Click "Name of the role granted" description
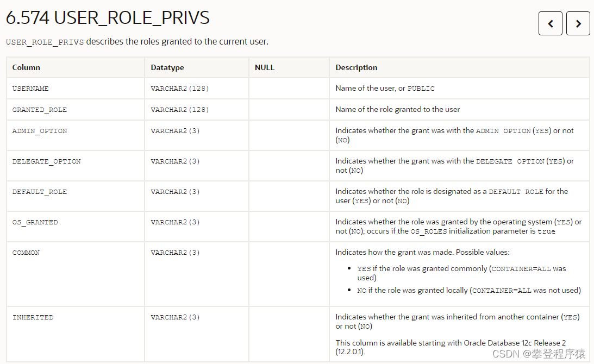This screenshot has width=594, height=364. tap(397, 109)
